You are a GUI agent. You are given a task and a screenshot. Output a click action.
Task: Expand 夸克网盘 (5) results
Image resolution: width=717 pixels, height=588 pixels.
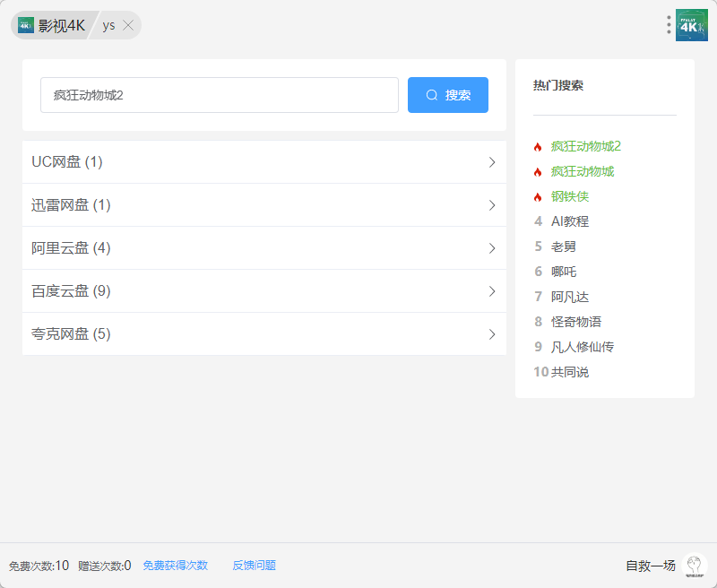pos(263,334)
